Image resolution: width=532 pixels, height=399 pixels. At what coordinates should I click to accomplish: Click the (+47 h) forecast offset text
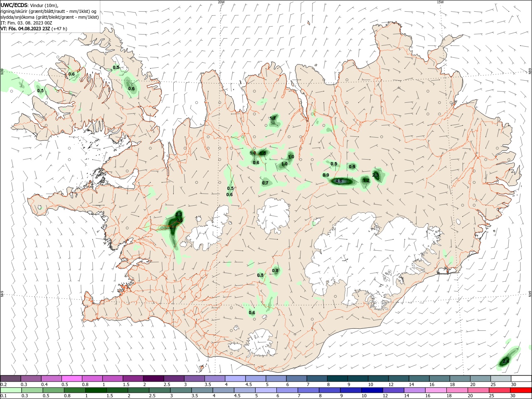coord(60,29)
